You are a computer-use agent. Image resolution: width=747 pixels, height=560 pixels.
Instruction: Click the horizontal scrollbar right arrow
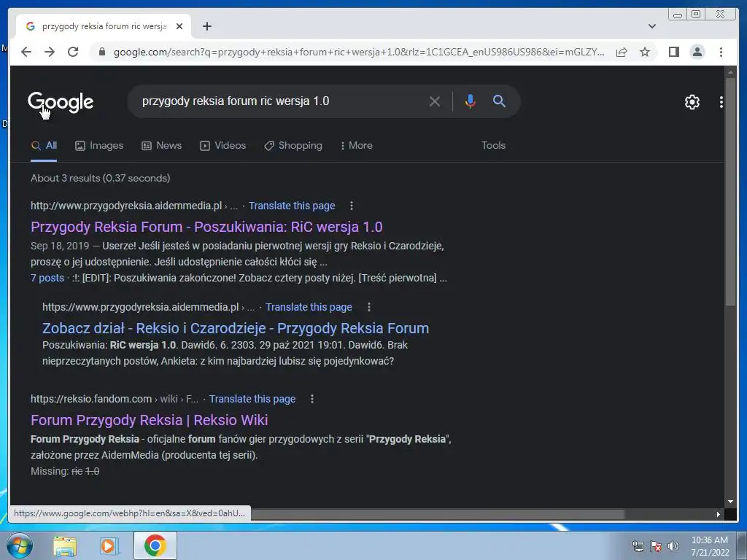pyautogui.click(x=719, y=514)
